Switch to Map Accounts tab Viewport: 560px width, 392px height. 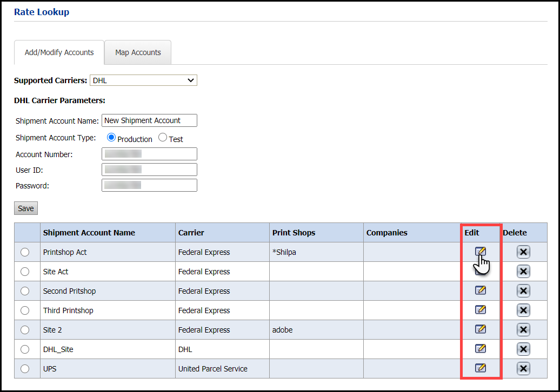pyautogui.click(x=138, y=52)
